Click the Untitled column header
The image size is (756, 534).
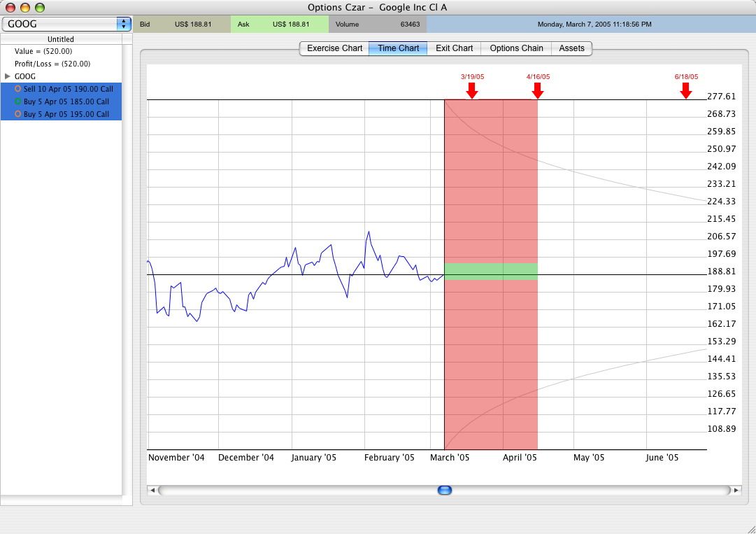pyautogui.click(x=62, y=39)
